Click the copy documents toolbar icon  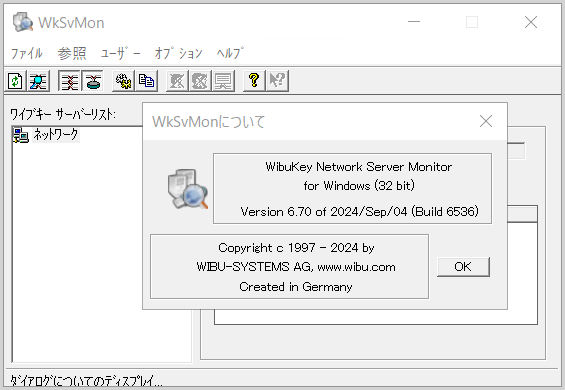point(146,81)
